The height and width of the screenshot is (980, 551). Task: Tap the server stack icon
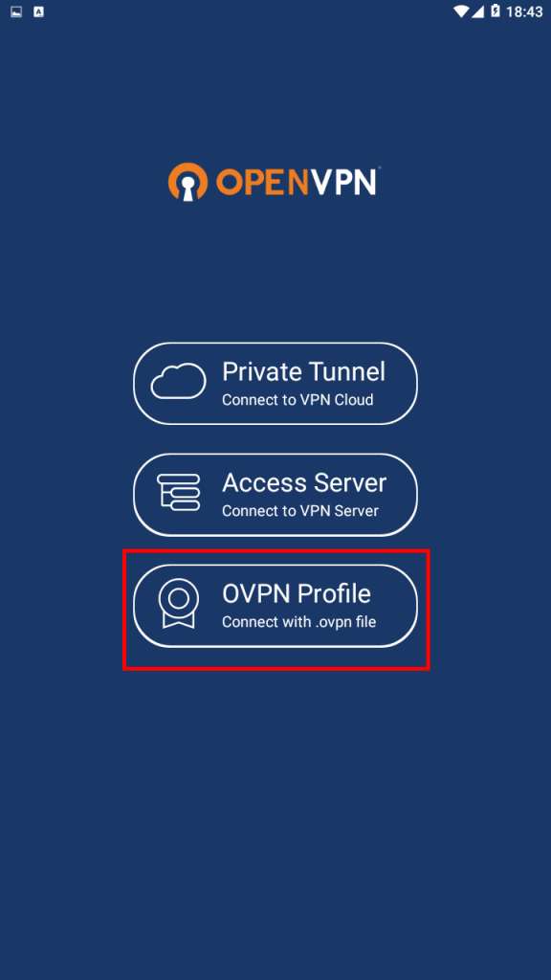click(x=179, y=493)
